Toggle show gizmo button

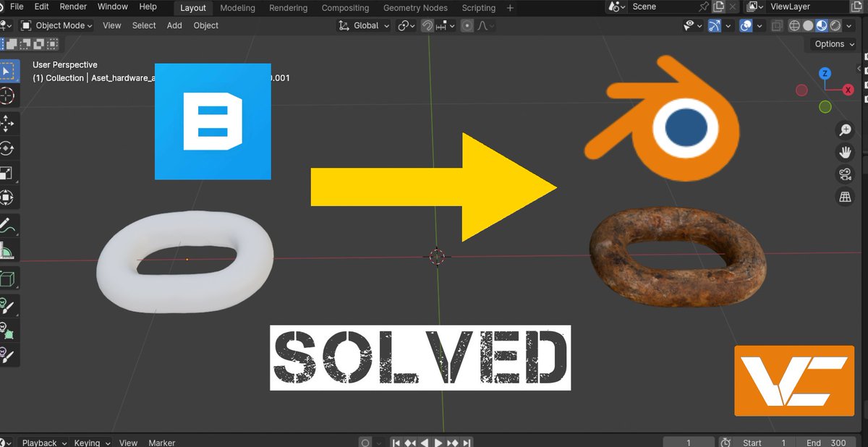pos(715,25)
